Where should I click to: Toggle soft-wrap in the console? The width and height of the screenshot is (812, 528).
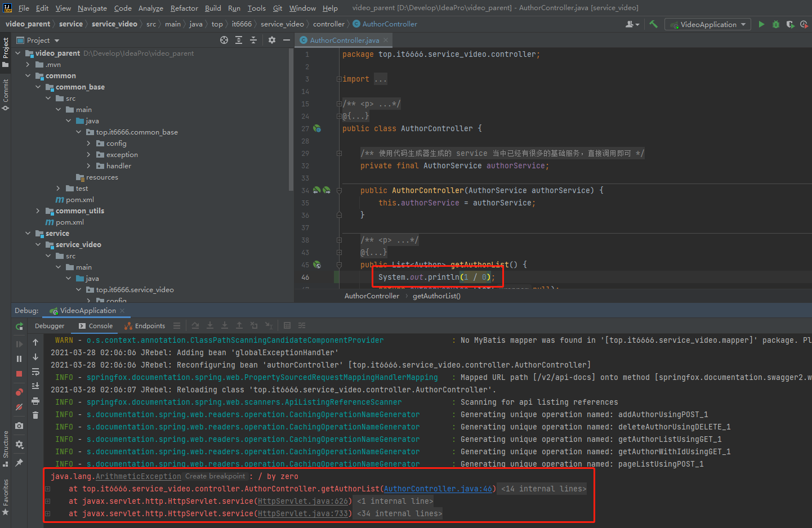[35, 372]
